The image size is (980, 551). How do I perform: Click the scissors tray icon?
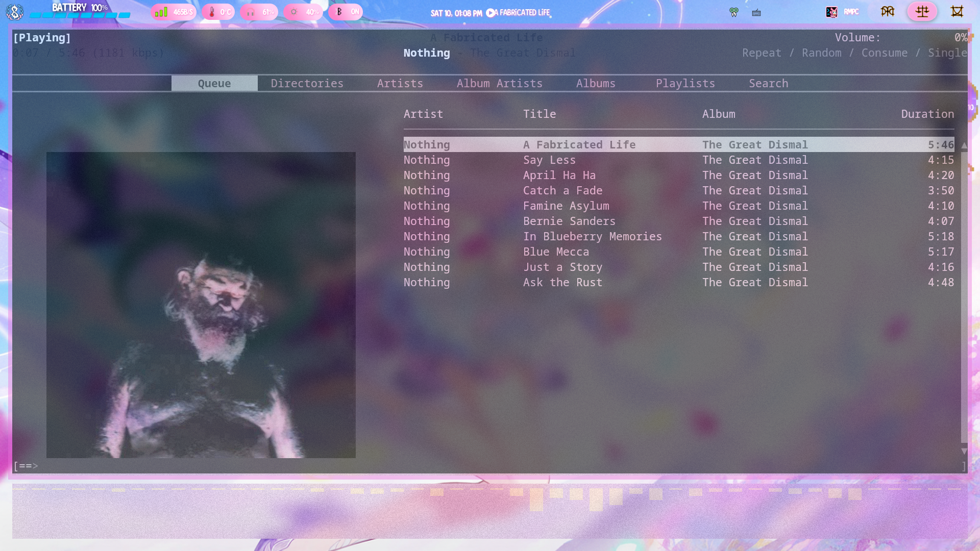(734, 12)
